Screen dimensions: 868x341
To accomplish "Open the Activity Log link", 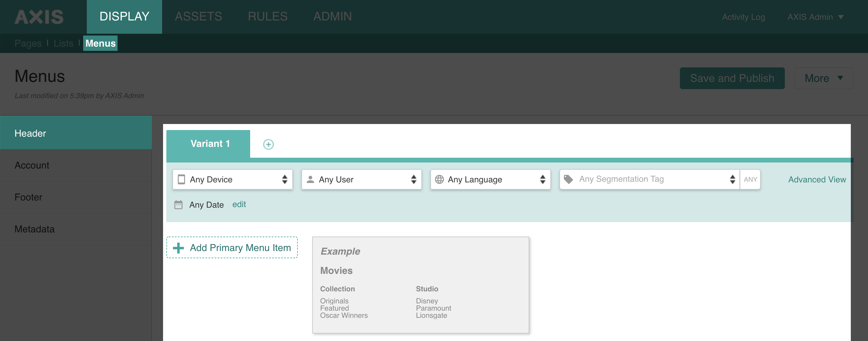I will coord(743,17).
